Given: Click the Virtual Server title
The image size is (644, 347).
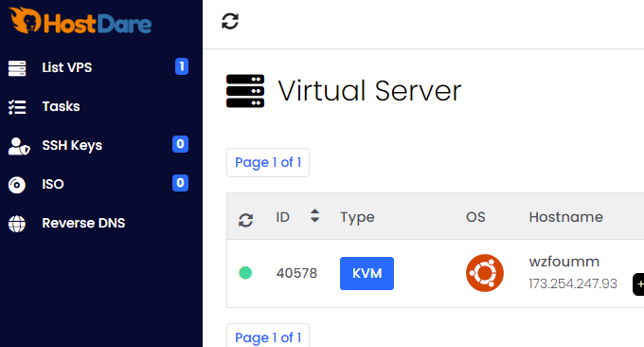Looking at the screenshot, I should [x=369, y=90].
